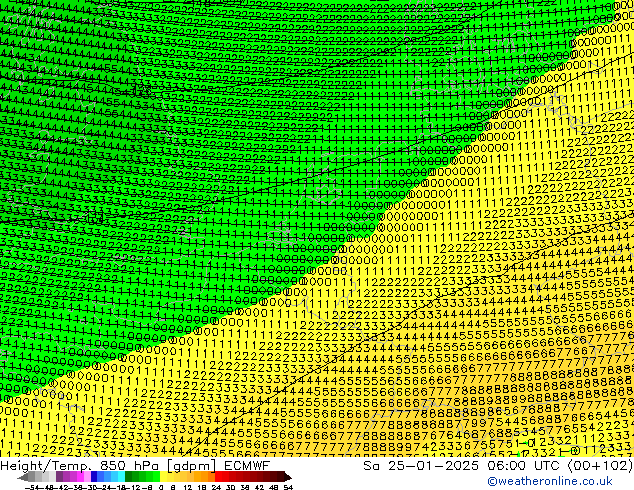Pick the dark blue legend swatch near -30
The image size is (634, 490).
[x=94, y=477]
